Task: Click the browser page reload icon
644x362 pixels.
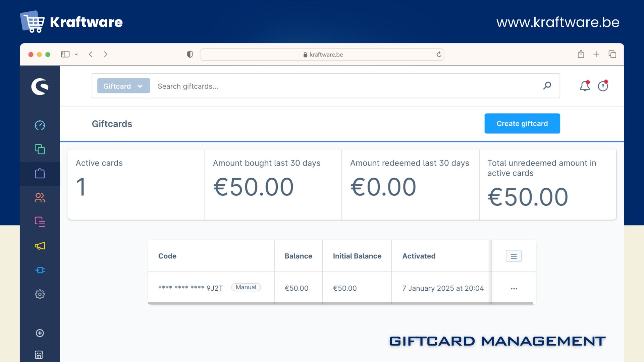Action: [x=439, y=54]
